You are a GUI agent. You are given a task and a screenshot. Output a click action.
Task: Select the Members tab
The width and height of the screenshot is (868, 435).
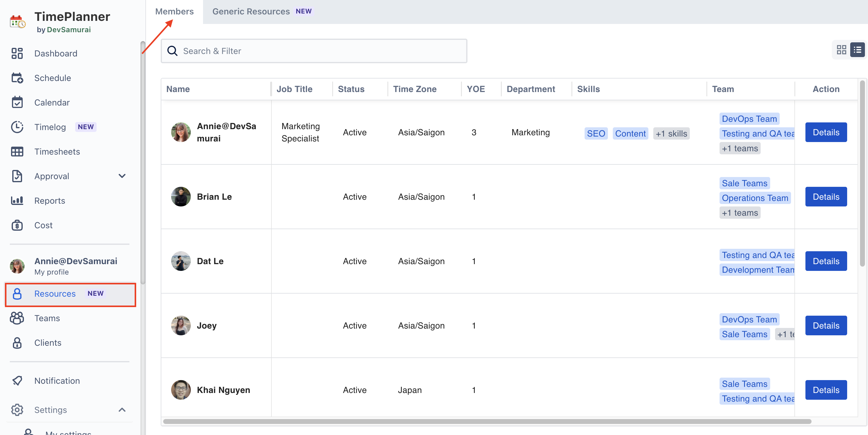[175, 11]
